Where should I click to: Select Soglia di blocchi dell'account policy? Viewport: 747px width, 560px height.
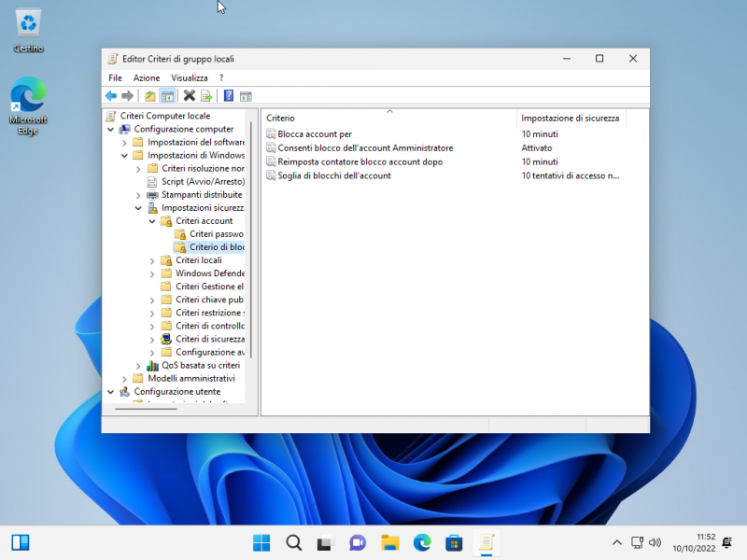pos(334,175)
